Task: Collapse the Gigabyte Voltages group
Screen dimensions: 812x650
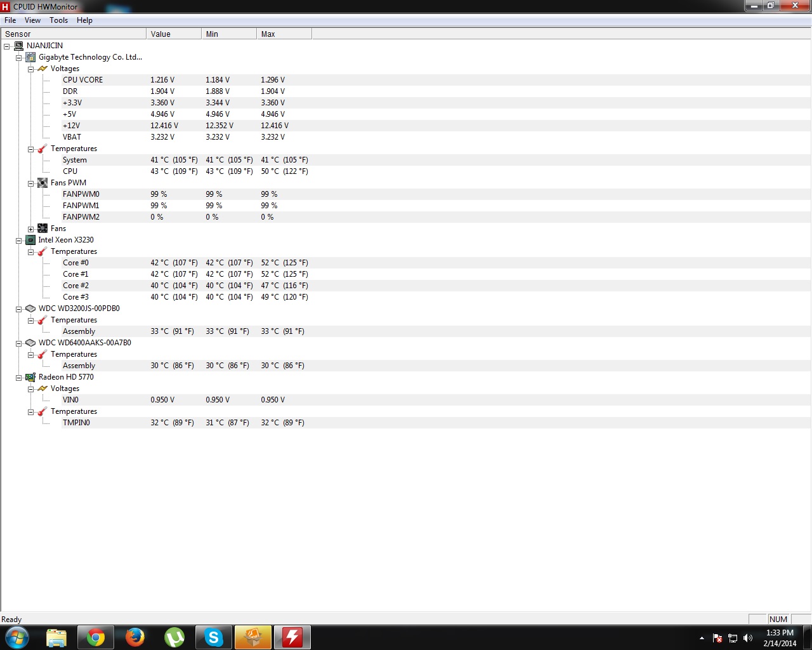Action: click(x=30, y=69)
